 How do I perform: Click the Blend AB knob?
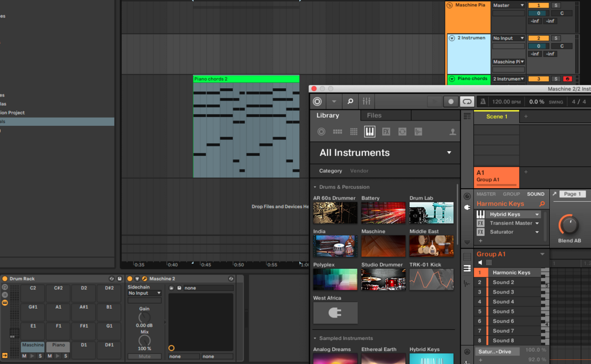569,225
